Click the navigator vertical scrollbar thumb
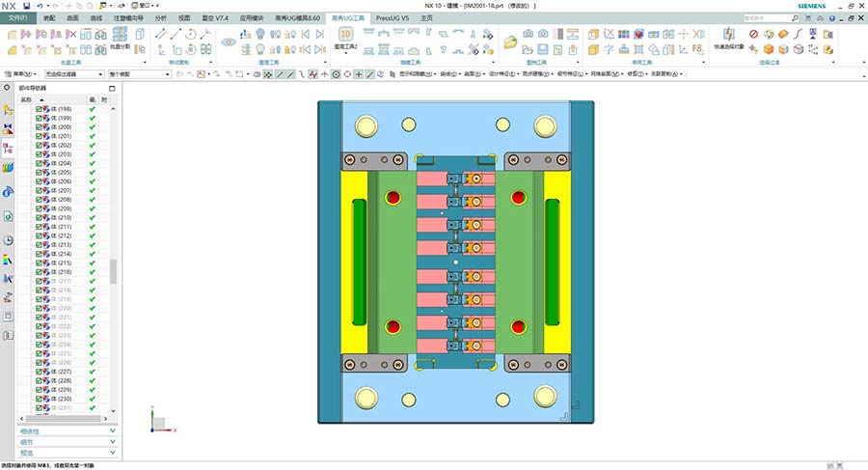 [x=114, y=272]
